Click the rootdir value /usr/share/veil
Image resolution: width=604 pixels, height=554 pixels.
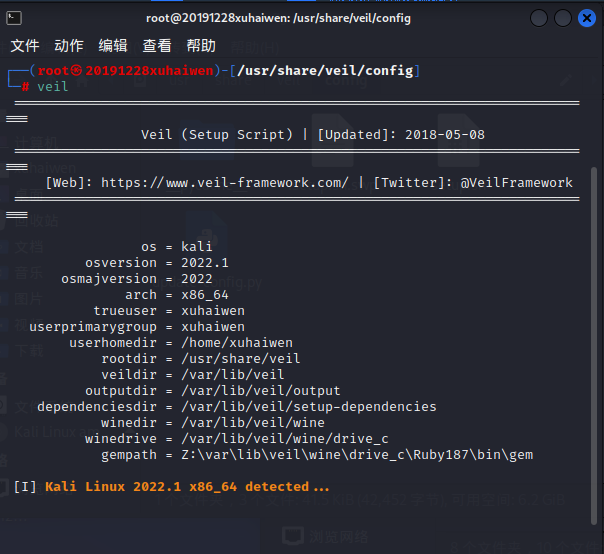241,359
